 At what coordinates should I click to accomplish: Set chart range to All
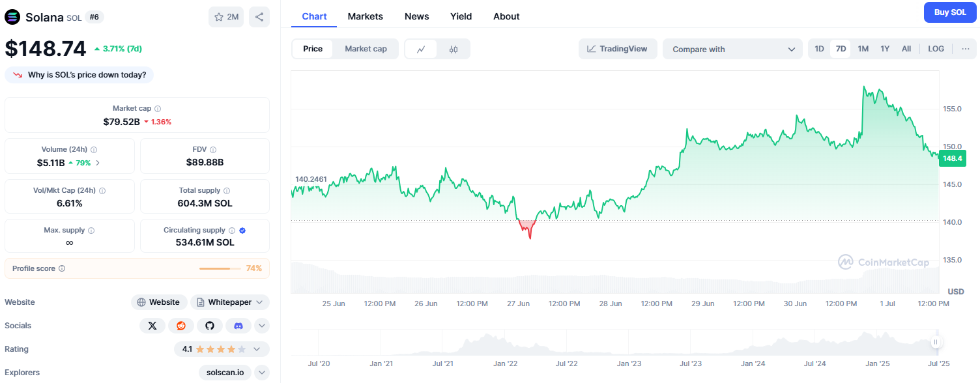906,49
